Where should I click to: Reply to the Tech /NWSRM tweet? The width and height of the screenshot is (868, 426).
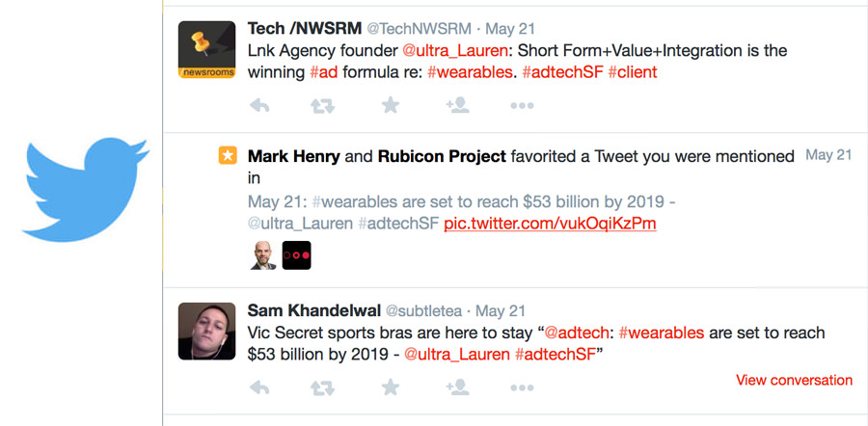tap(258, 106)
